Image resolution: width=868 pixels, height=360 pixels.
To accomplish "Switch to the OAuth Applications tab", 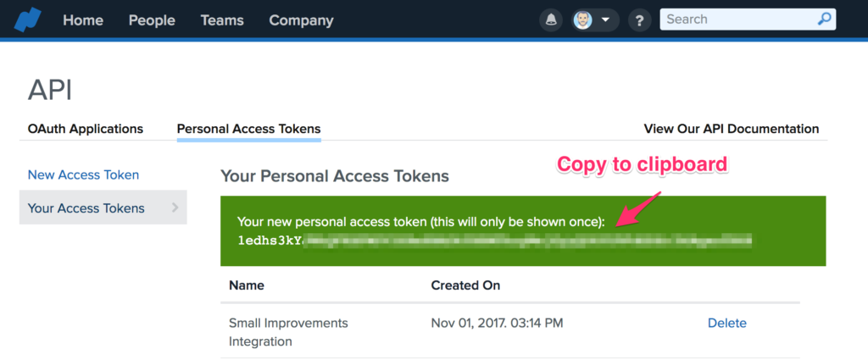I will [x=86, y=129].
